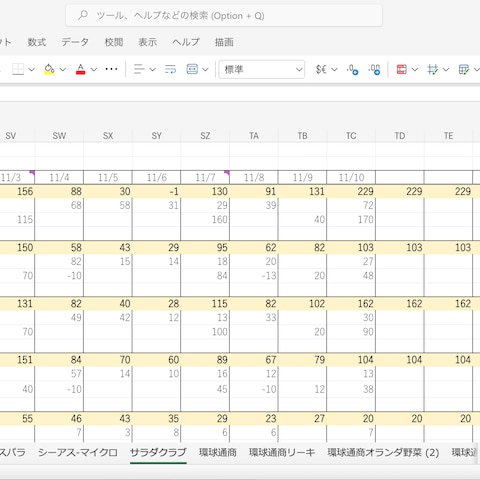480x480 pixels.
Task: Expand the blue grid style dropdown arrow
Action: [x=446, y=69]
